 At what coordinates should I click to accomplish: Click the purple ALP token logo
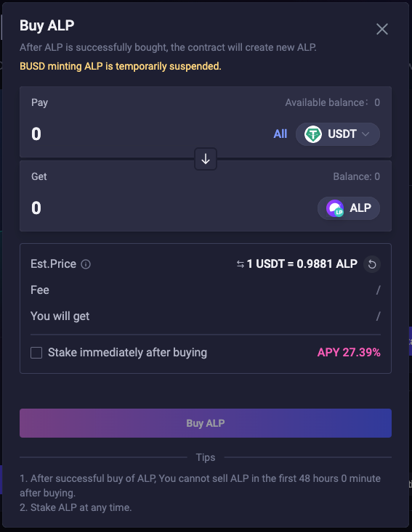(x=335, y=208)
